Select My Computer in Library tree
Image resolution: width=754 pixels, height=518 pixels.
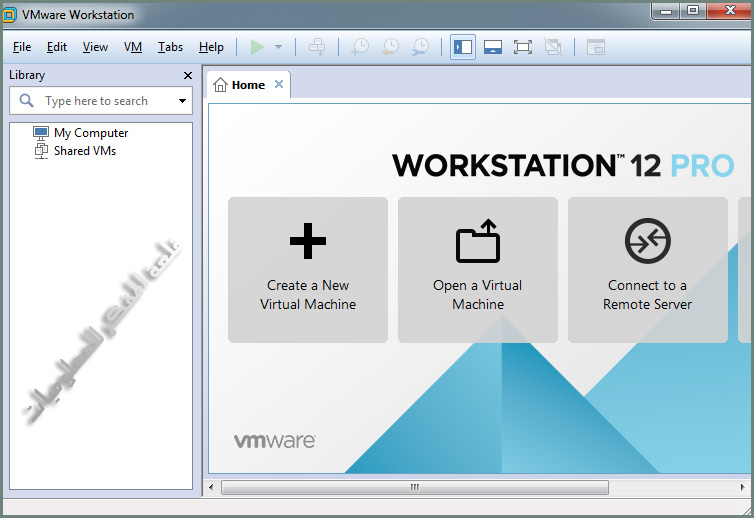91,133
